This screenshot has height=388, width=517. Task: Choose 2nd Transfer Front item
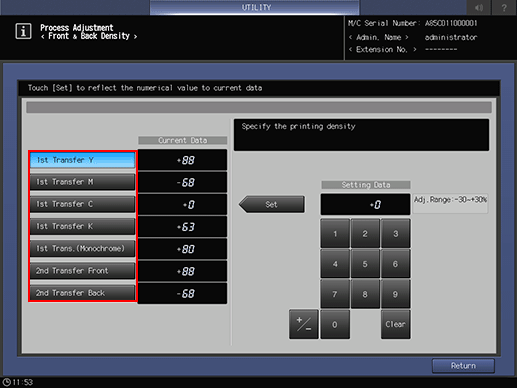tap(82, 271)
